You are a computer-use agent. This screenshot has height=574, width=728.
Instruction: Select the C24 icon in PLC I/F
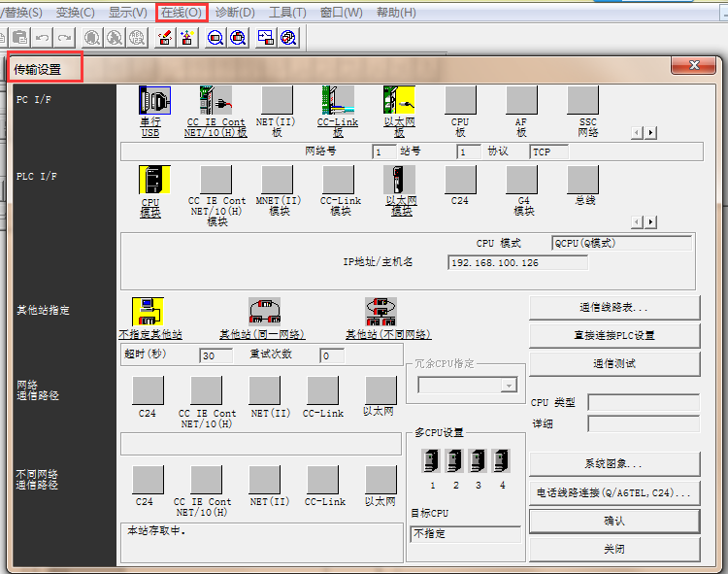coord(460,180)
